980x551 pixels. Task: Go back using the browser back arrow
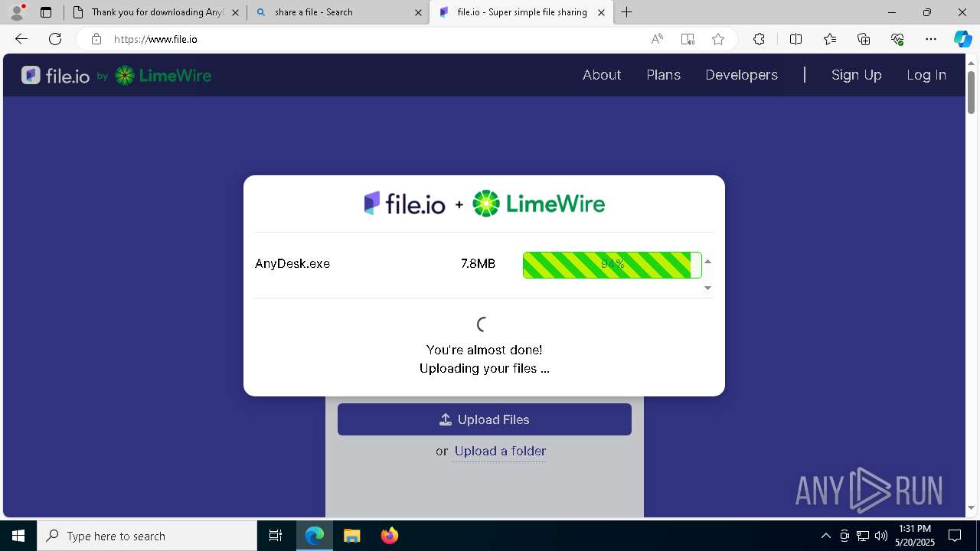(x=21, y=39)
